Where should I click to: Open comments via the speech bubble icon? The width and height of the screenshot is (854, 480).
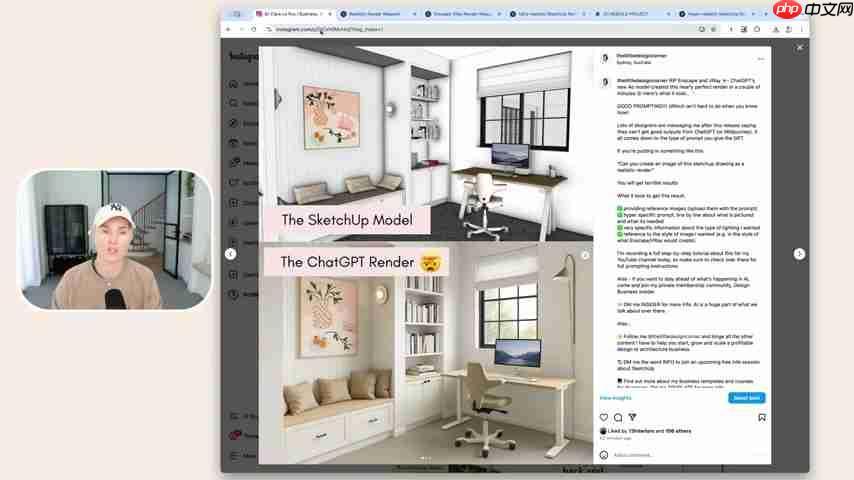click(x=618, y=417)
